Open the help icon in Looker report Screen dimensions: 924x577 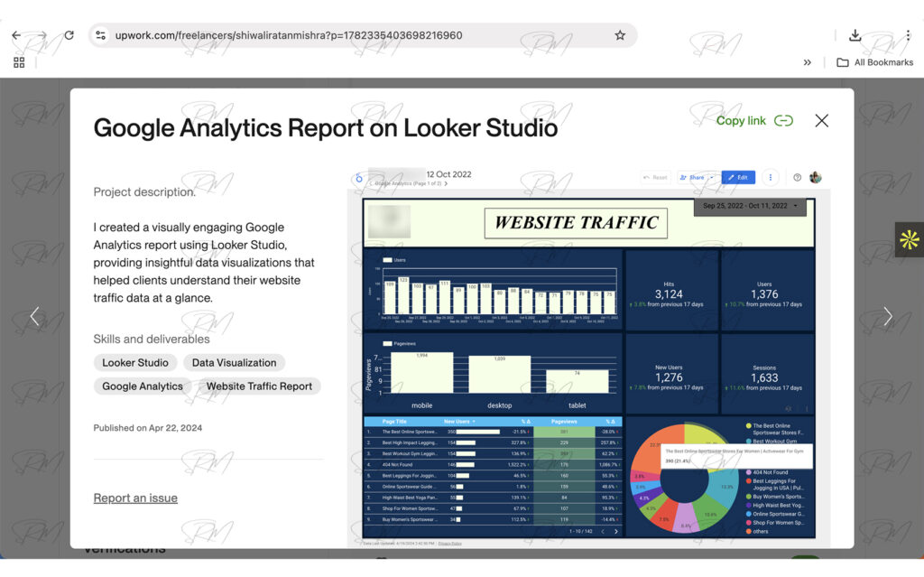click(x=797, y=177)
